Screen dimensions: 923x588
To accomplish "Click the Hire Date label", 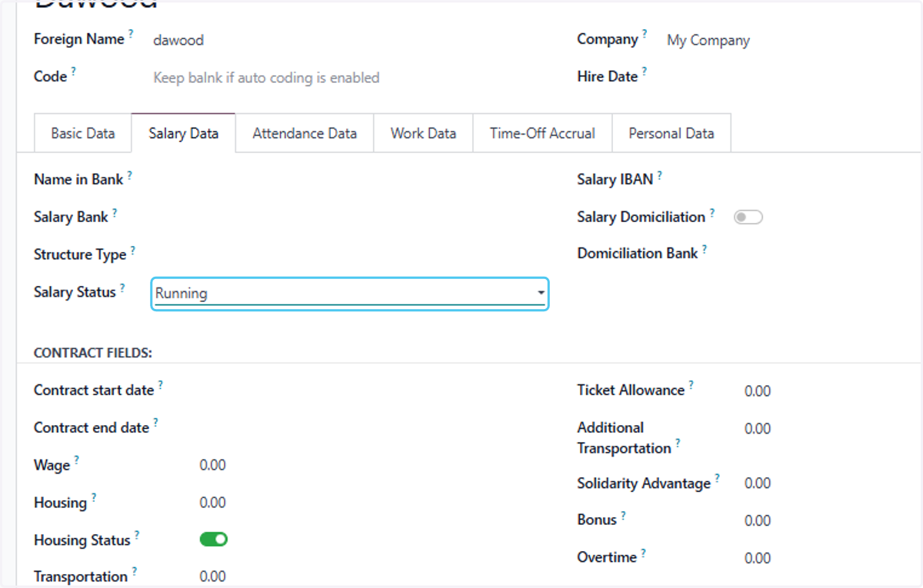I will 608,77.
